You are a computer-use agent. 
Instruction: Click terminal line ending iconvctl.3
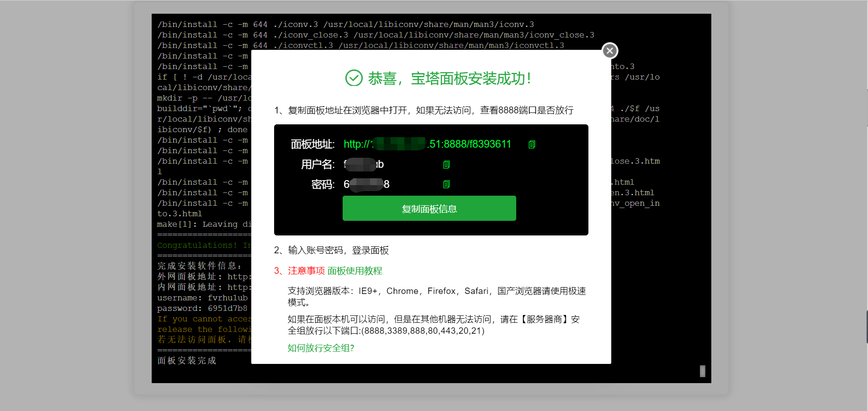[360, 45]
